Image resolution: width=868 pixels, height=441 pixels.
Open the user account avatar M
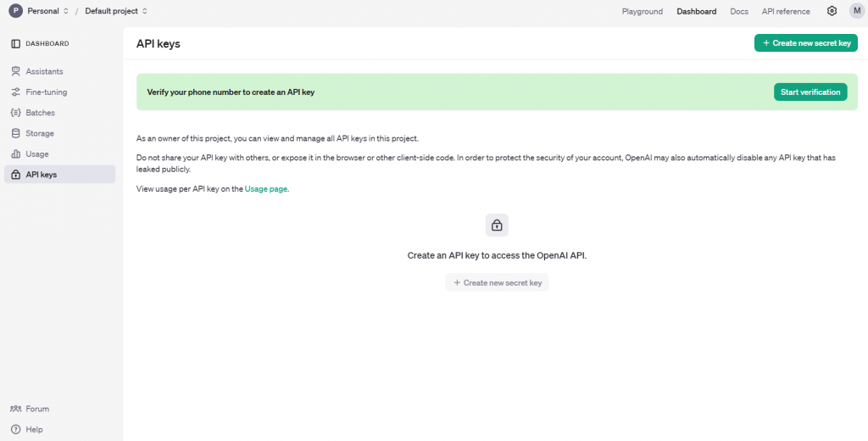pos(857,11)
